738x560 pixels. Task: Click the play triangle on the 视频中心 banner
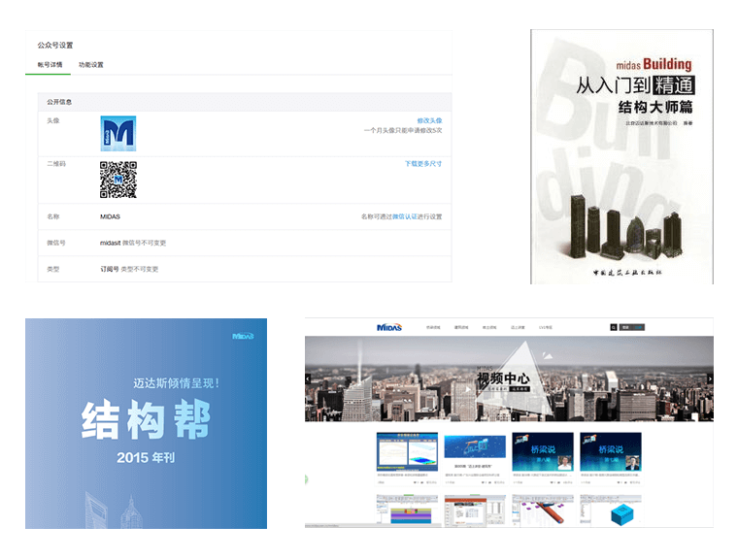coord(468,389)
